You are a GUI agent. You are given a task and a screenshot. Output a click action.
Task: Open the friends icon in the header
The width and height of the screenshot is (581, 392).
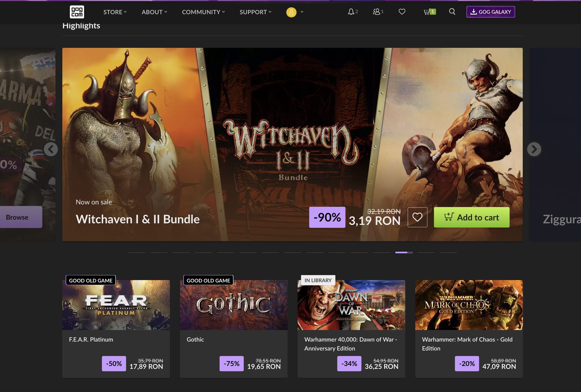point(376,12)
